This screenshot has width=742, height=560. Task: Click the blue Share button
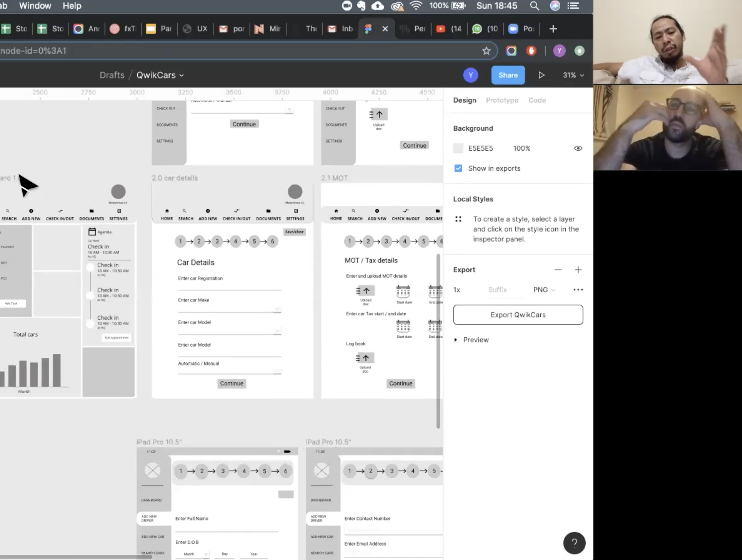click(x=508, y=75)
